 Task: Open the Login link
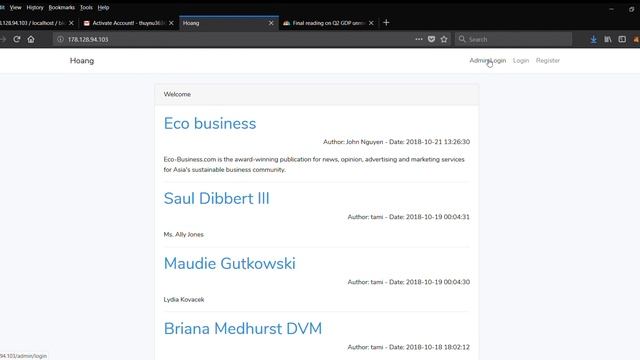coord(521,60)
